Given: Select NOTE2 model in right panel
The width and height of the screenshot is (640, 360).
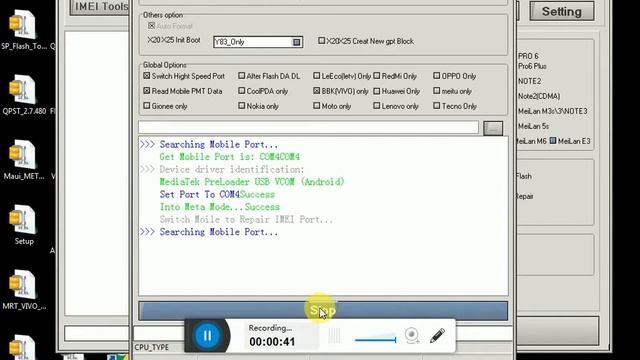Looking at the screenshot, I should [529, 81].
